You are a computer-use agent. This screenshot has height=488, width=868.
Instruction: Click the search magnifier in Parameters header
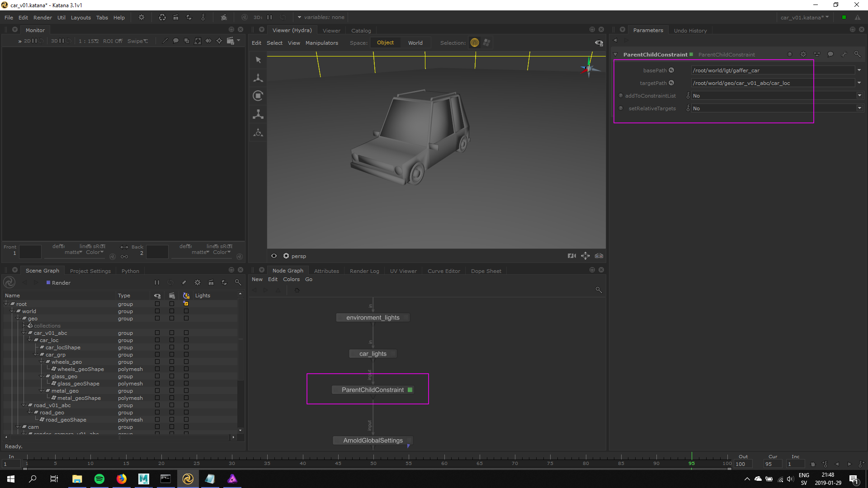(x=857, y=54)
